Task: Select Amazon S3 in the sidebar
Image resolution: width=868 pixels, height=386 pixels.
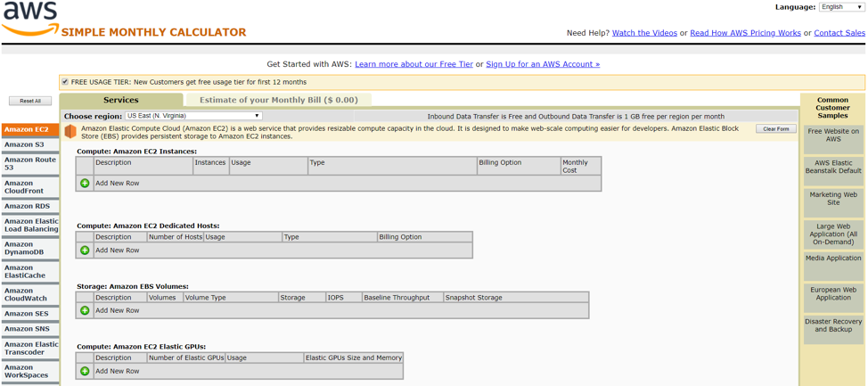Action: click(30, 144)
